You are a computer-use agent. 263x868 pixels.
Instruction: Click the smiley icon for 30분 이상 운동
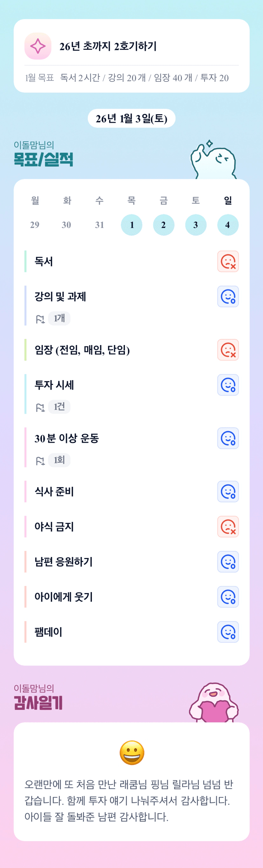pyautogui.click(x=228, y=438)
